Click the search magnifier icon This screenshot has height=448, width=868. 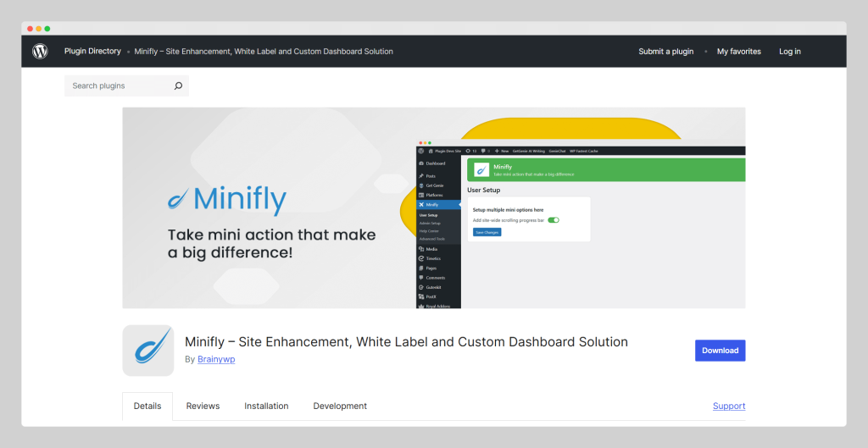pyautogui.click(x=178, y=86)
